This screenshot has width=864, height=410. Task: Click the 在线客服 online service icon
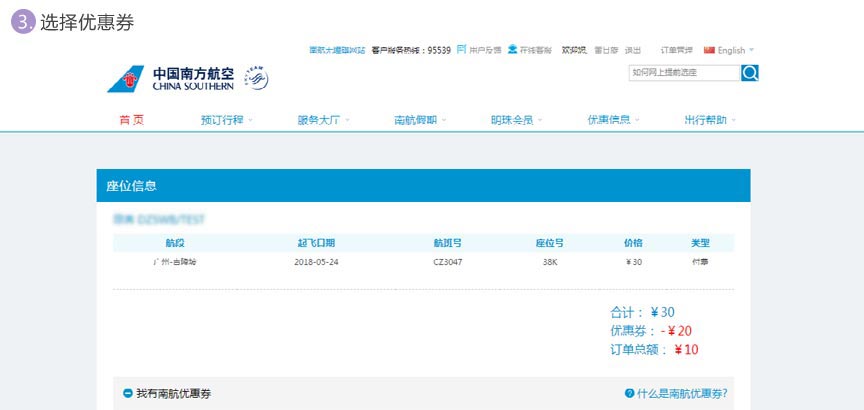(513, 49)
